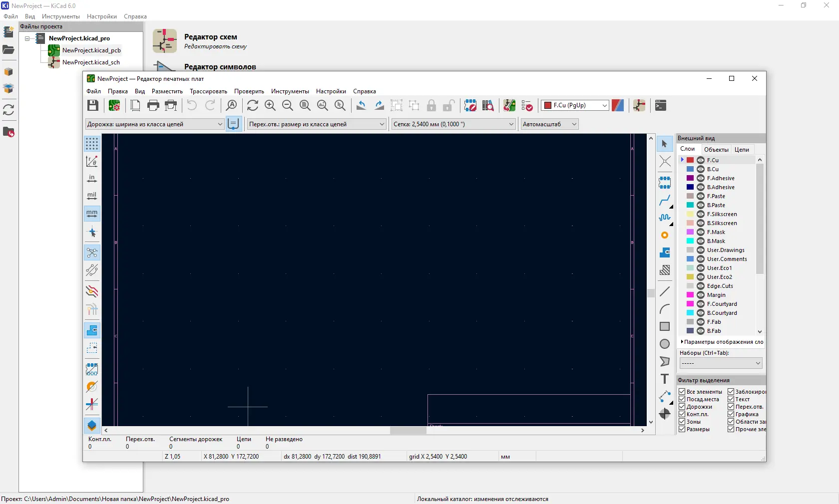Save the board with the floppy disk icon
Screen dimensions: 839x504
pos(93,105)
